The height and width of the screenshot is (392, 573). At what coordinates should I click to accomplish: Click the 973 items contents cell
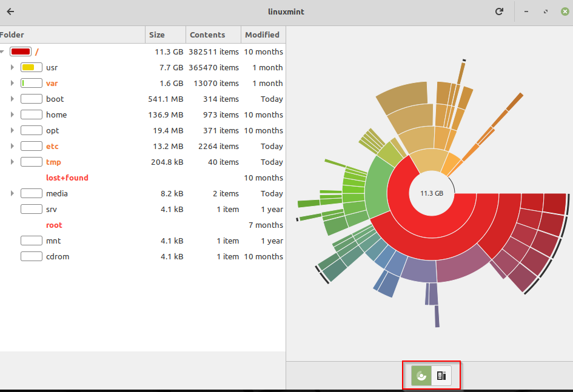point(221,115)
